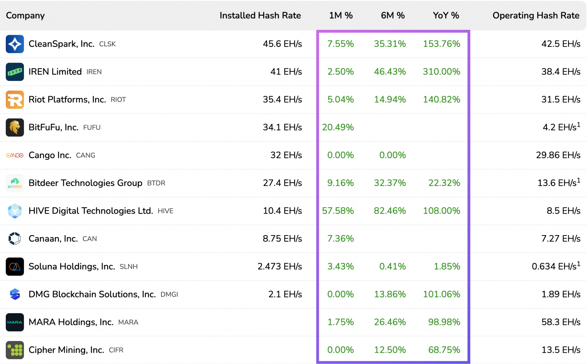Screen dimensions: 588x364
Task: Click the Cipher Mining green dots logo
Action: click(15, 350)
